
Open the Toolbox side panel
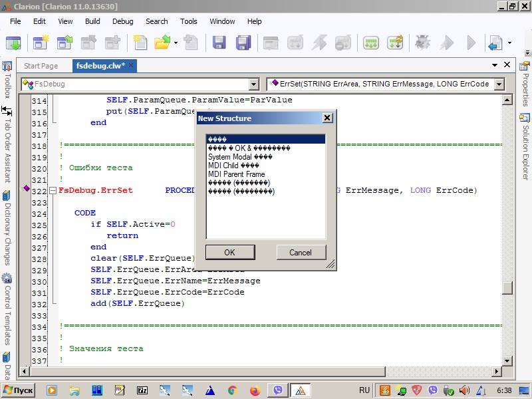point(7,80)
